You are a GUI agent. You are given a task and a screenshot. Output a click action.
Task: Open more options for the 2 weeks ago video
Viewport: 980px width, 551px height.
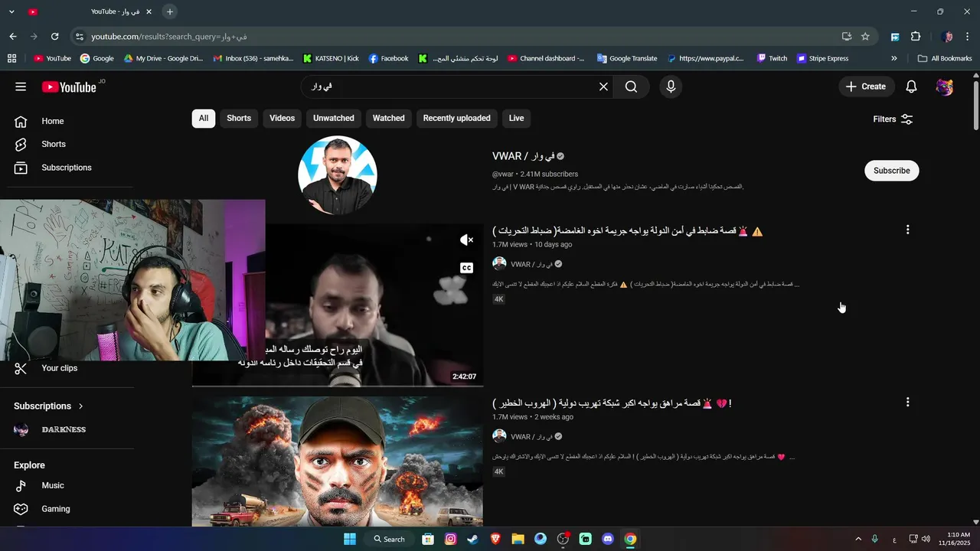907,402
